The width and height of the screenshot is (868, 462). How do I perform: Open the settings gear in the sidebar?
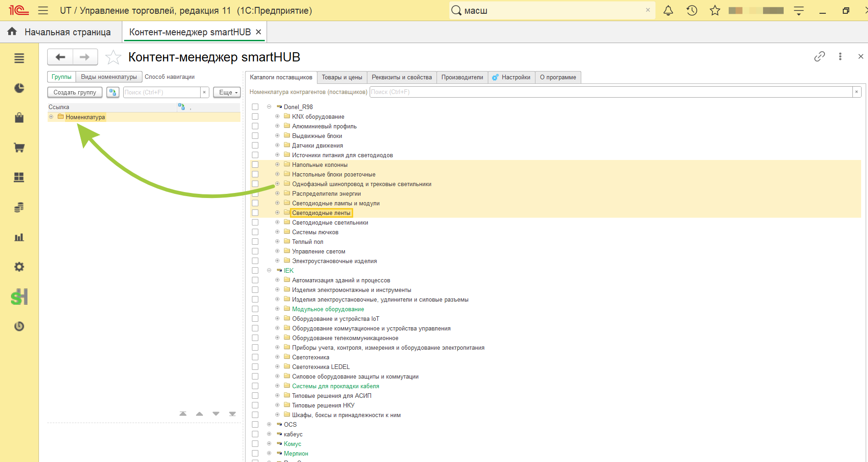click(x=19, y=267)
